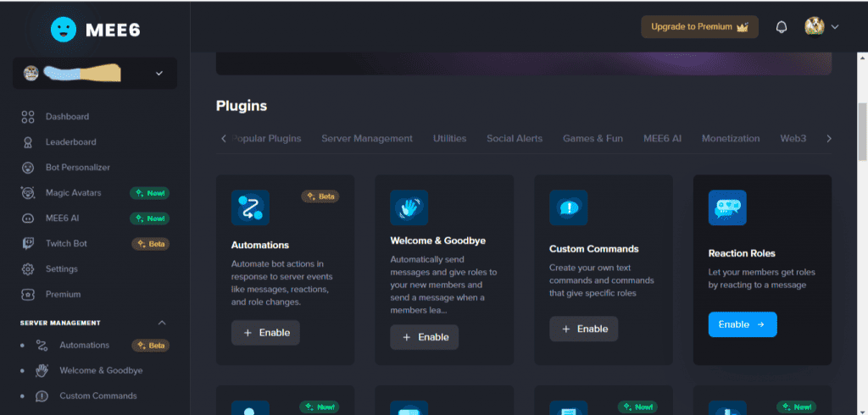The height and width of the screenshot is (415, 868).
Task: Switch to Social Alerts tab
Action: pyautogui.click(x=515, y=138)
